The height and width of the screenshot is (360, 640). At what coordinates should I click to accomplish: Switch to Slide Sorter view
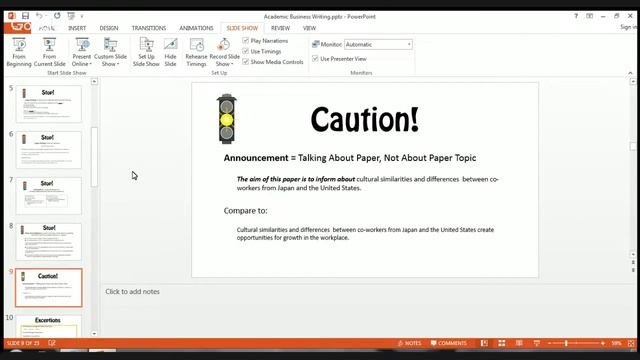coord(502,343)
